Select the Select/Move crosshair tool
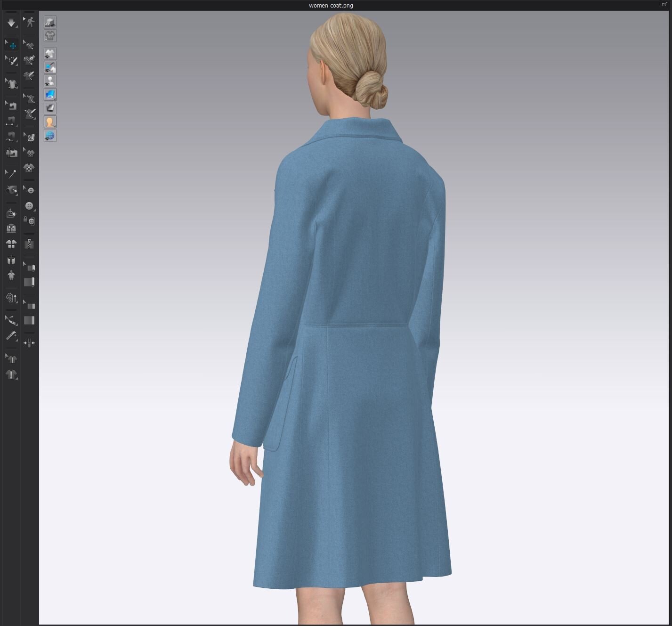 tap(11, 46)
